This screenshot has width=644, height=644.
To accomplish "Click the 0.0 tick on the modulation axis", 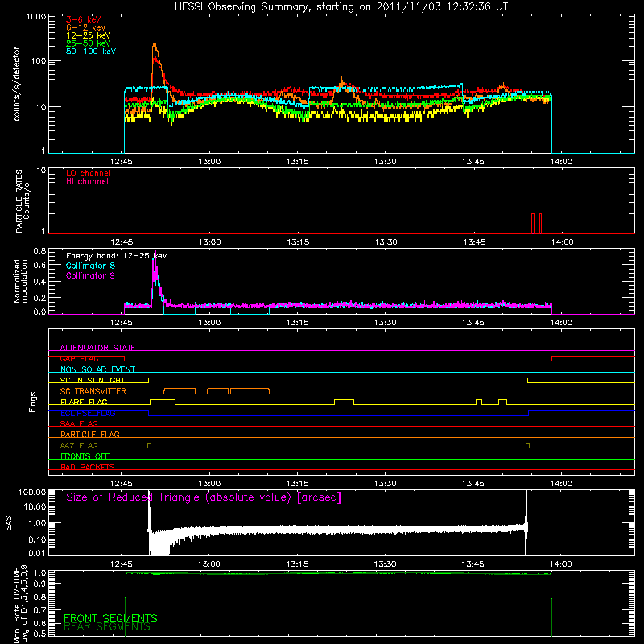I will (x=39, y=312).
